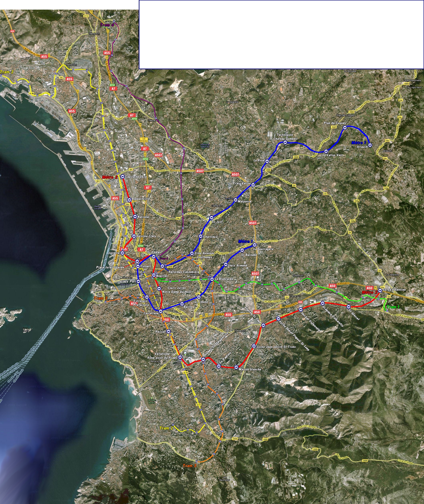Click the A55 highway shield near the port

coord(115,198)
